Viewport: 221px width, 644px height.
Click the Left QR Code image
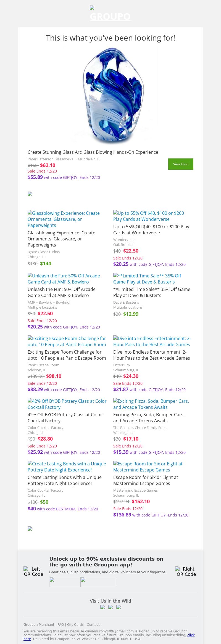pyautogui.click(x=33, y=571)
